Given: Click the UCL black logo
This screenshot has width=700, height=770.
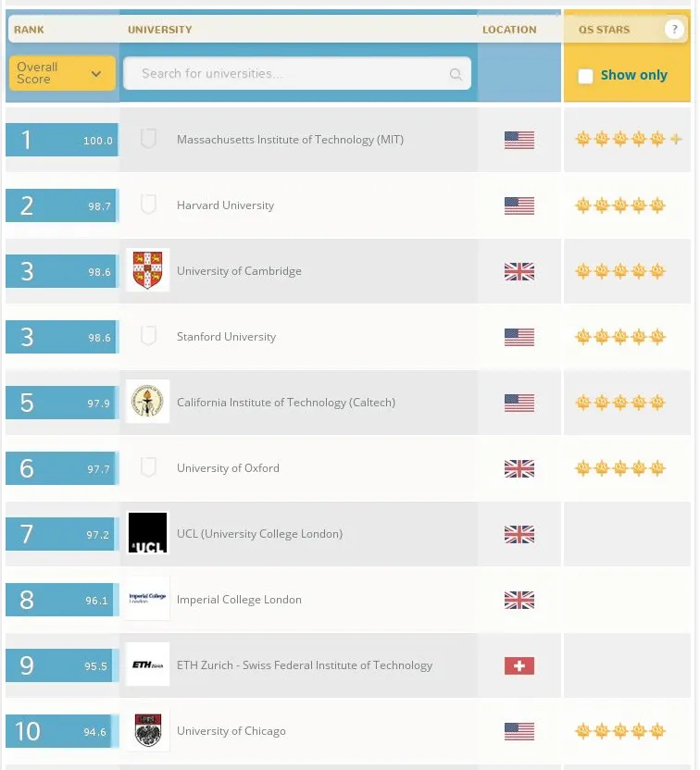Looking at the screenshot, I should point(147,533).
